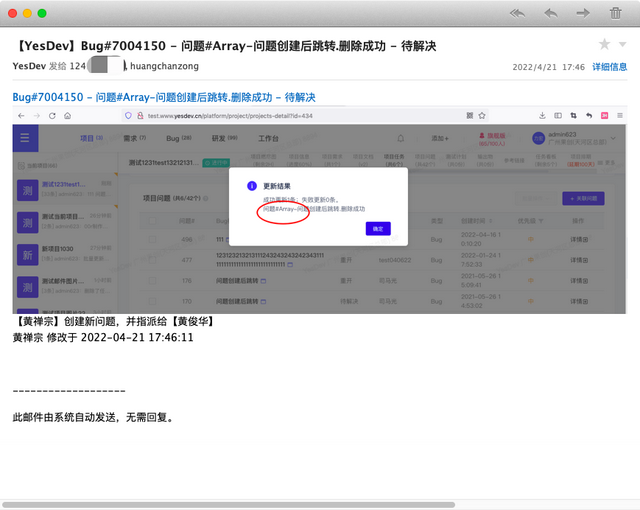This screenshot has height=510, width=640.
Task: Select the 研发 tab in screenshot
Action: (224, 138)
